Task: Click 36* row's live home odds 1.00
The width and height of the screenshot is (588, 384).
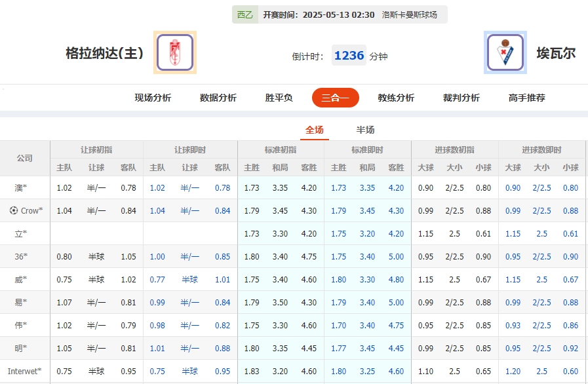Action: 157,257
